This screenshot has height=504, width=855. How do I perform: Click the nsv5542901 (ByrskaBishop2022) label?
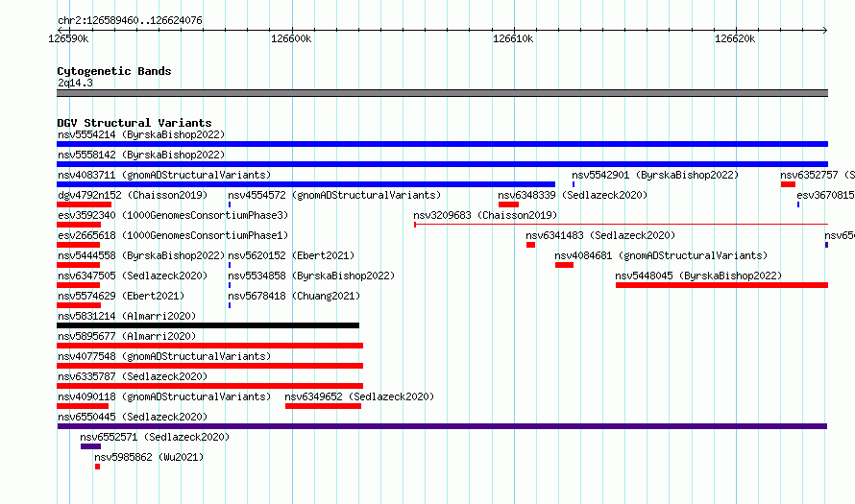pos(655,175)
